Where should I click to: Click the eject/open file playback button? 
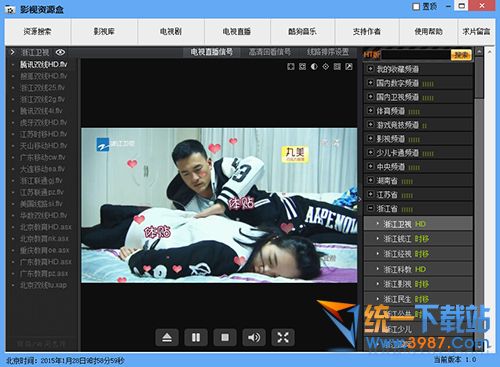coord(167,337)
